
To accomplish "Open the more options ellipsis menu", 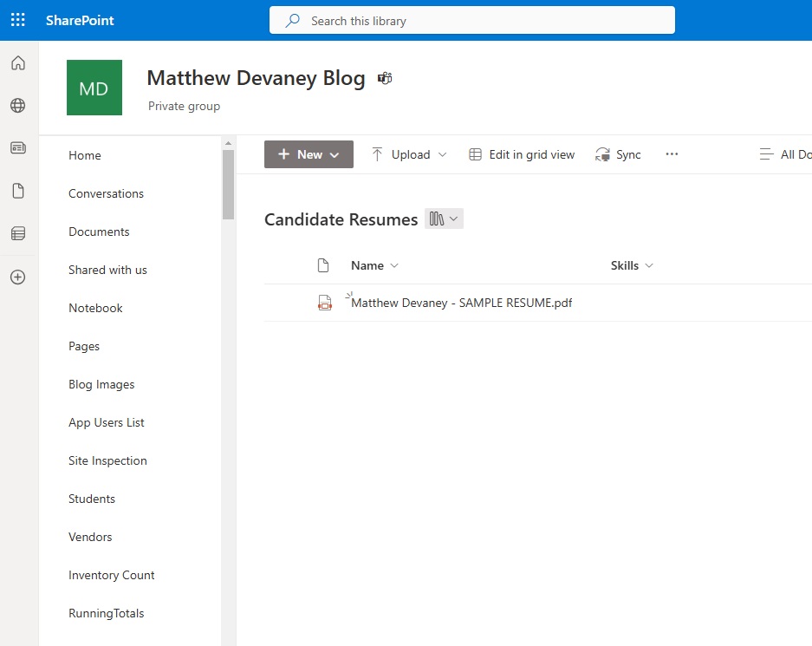I will tap(672, 153).
